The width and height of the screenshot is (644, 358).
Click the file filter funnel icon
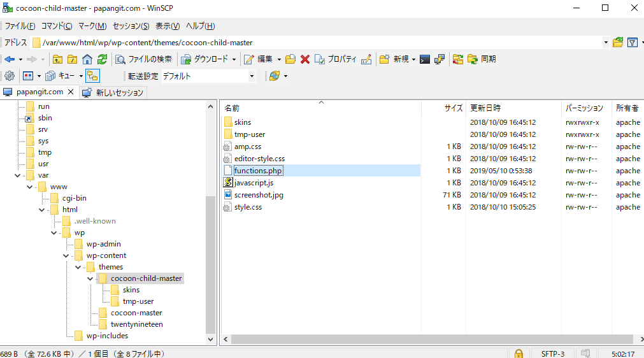633,42
